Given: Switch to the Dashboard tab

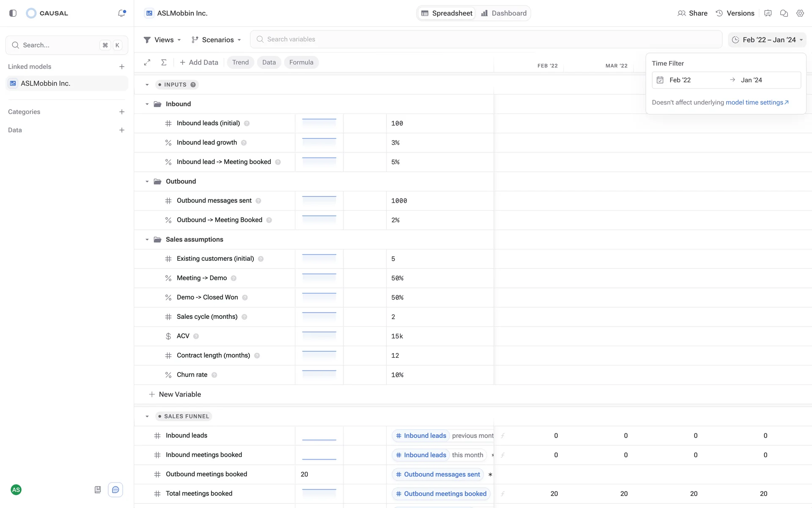Looking at the screenshot, I should [504, 13].
